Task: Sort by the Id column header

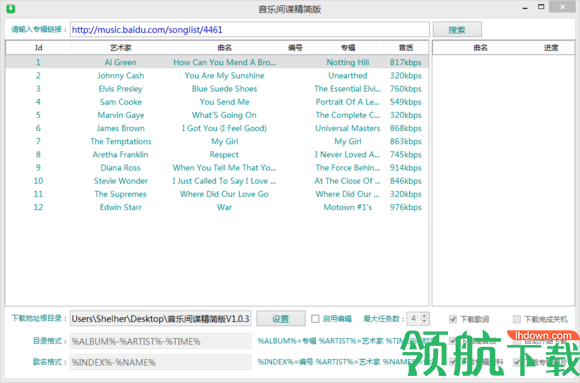Action: click(x=38, y=48)
